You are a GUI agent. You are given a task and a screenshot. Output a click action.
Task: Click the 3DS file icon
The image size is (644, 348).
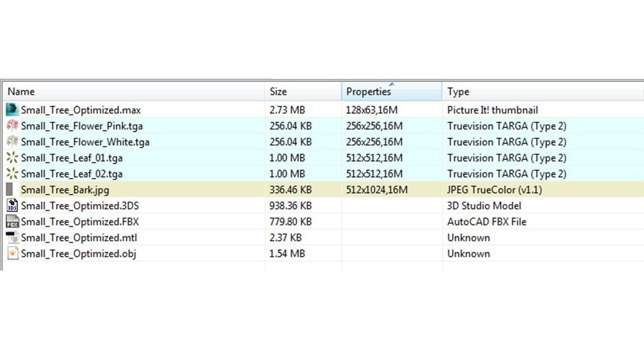point(13,205)
